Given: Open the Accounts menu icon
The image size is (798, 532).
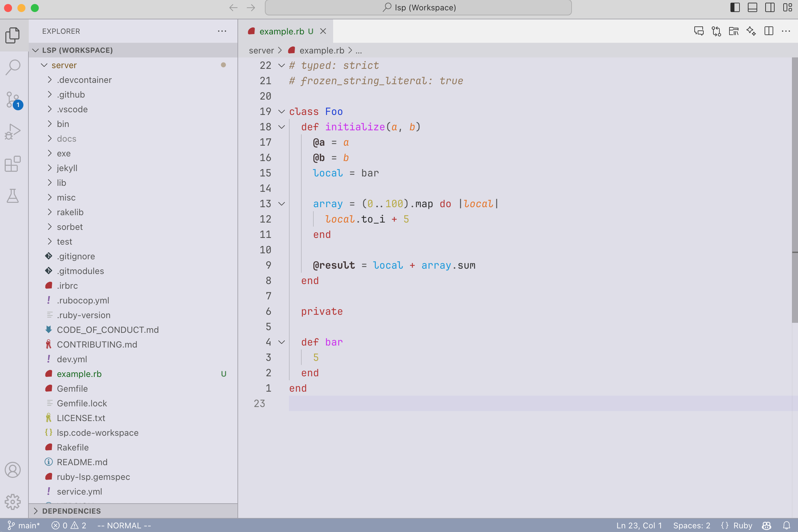Looking at the screenshot, I should pyautogui.click(x=13, y=470).
